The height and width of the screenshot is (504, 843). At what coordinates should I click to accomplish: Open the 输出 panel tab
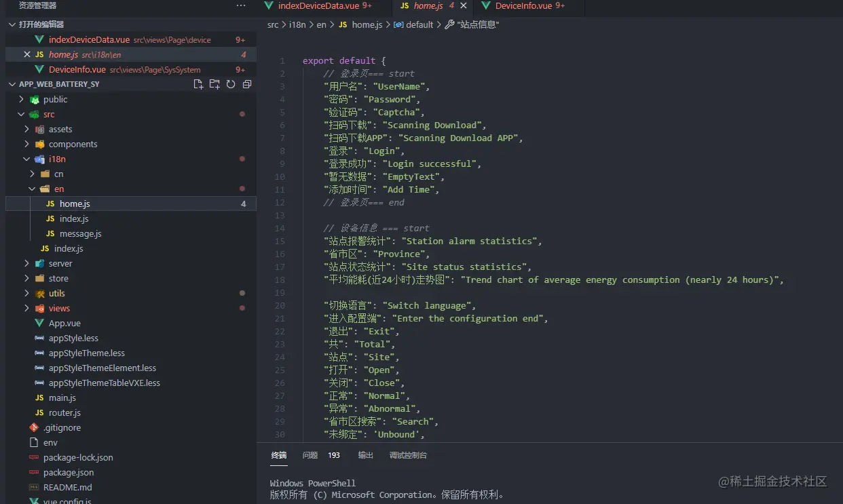pos(366,455)
